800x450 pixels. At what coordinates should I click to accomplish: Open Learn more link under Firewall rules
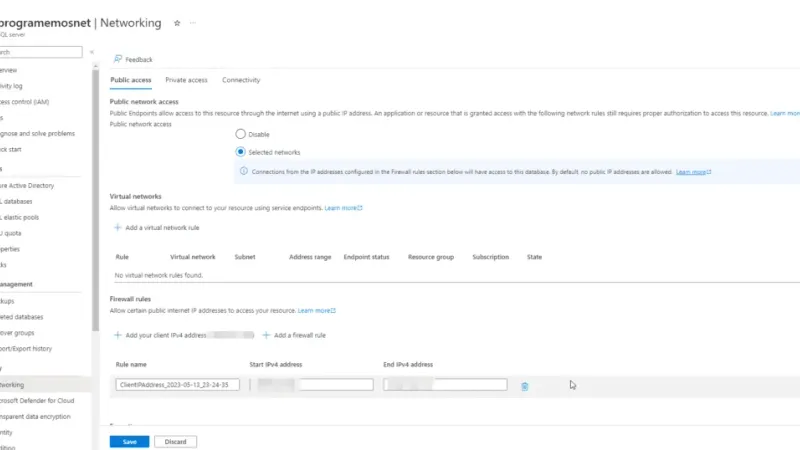(x=316, y=311)
